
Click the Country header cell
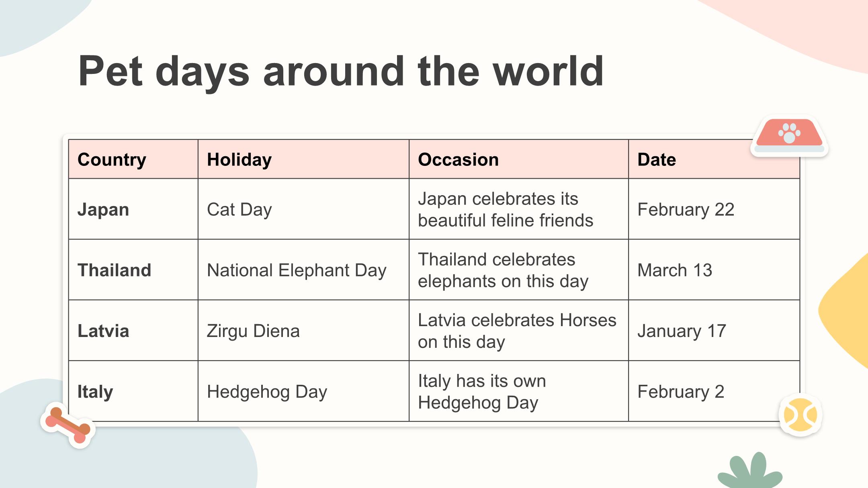pyautogui.click(x=133, y=159)
